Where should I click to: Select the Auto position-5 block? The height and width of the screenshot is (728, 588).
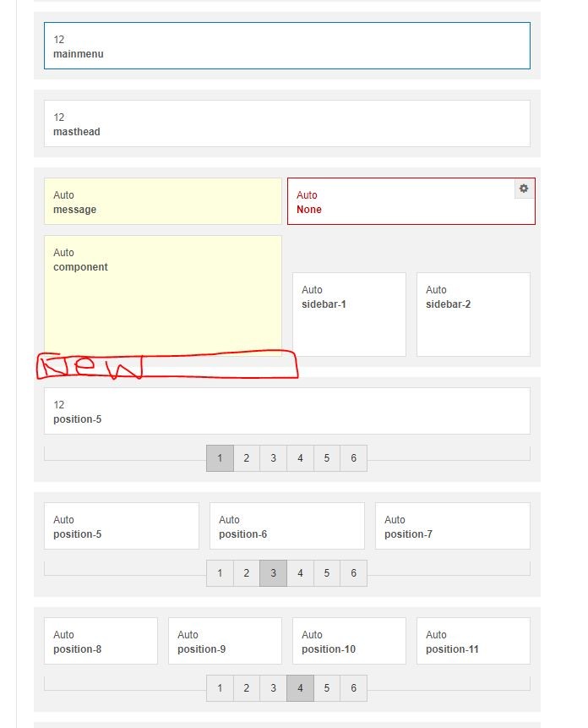(x=122, y=526)
